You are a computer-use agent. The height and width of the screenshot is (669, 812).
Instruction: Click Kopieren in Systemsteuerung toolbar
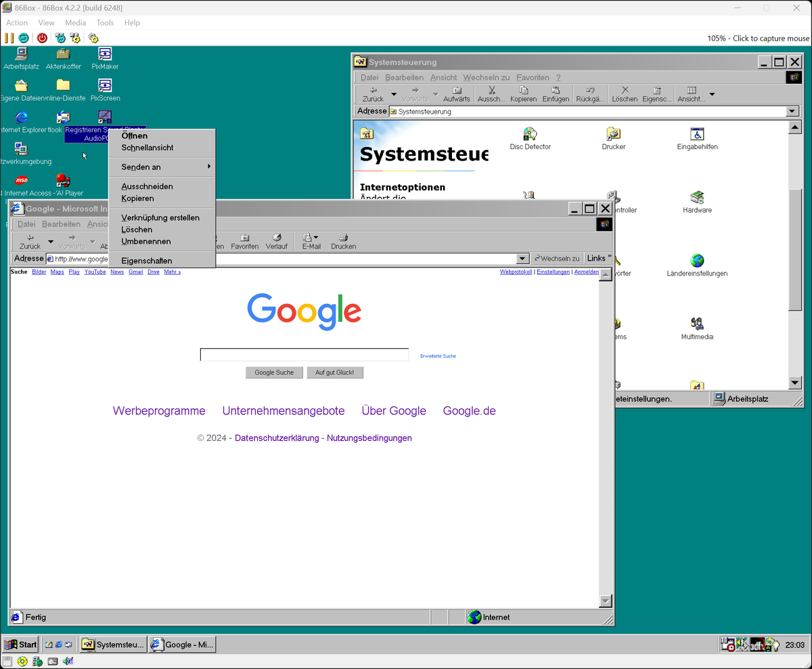tap(523, 94)
